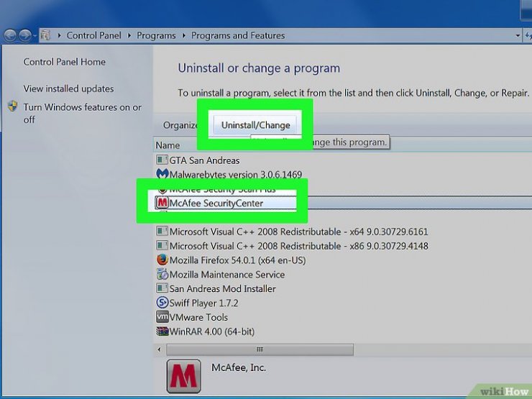Click the Control Panel icon in address bar
The height and width of the screenshot is (399, 532).
click(x=45, y=35)
